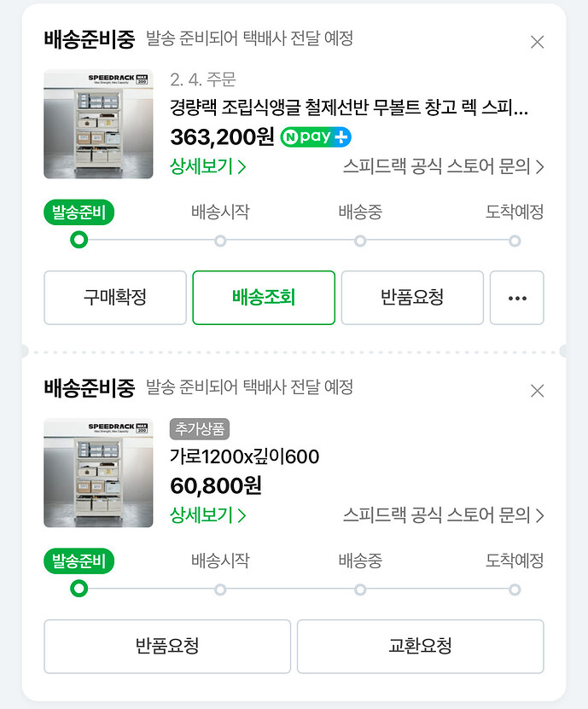Click first order's 도착예정 progress dot
588x709 pixels.
coord(515,241)
